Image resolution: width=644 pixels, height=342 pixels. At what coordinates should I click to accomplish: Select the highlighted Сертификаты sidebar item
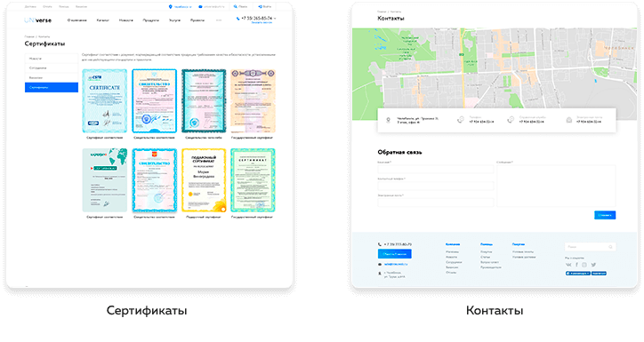(52, 87)
